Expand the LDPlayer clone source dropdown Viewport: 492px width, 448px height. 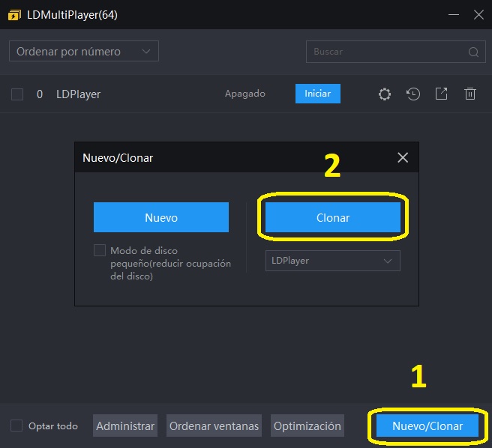pyautogui.click(x=332, y=261)
